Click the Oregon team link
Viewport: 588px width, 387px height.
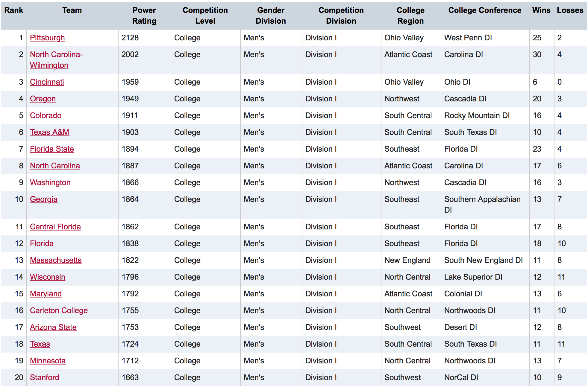point(43,99)
